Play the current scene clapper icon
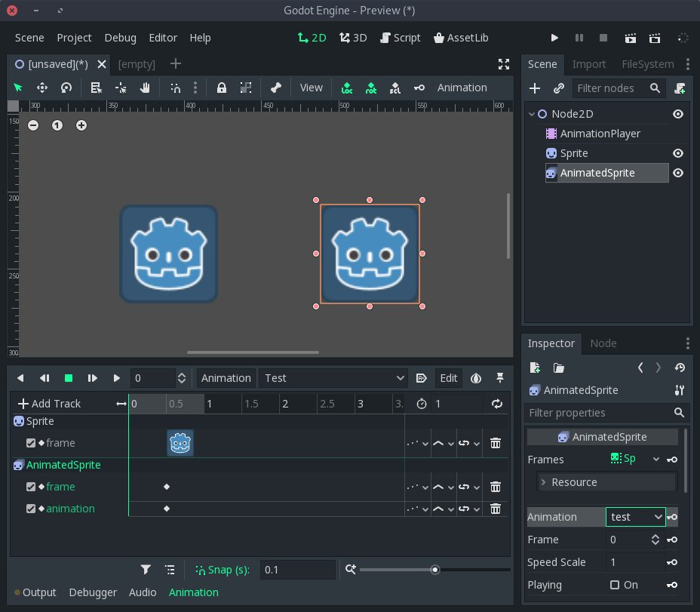The height and width of the screenshot is (612, 700). [x=631, y=38]
